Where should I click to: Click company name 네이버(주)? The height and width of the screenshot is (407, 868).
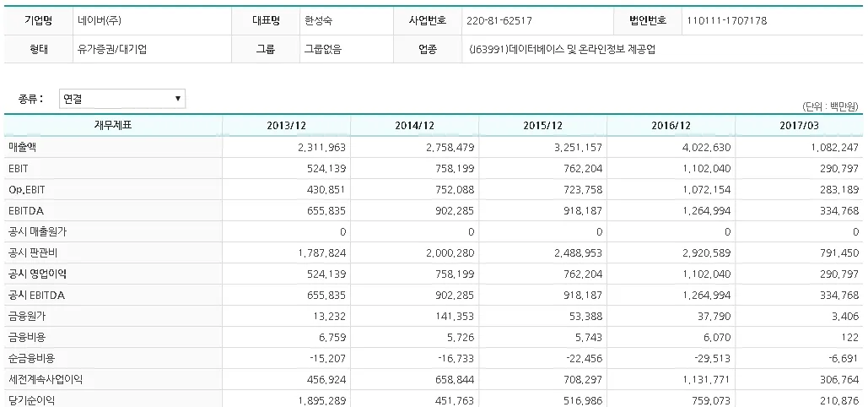(x=100, y=20)
